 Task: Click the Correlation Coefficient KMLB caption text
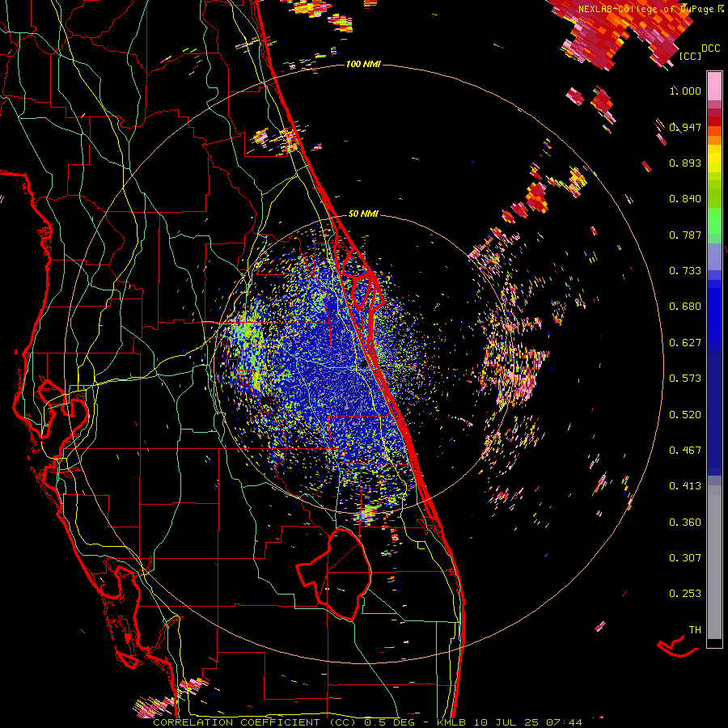pos(367,722)
